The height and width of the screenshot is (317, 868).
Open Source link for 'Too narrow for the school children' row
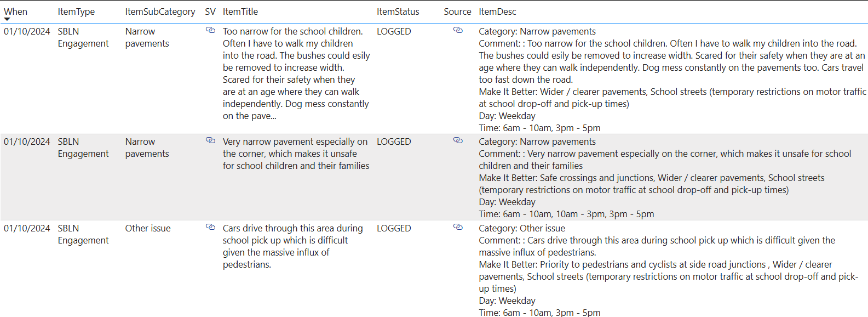(458, 31)
